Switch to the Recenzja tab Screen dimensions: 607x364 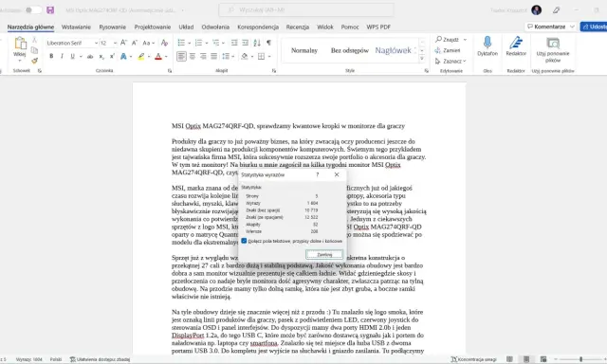pos(297,27)
